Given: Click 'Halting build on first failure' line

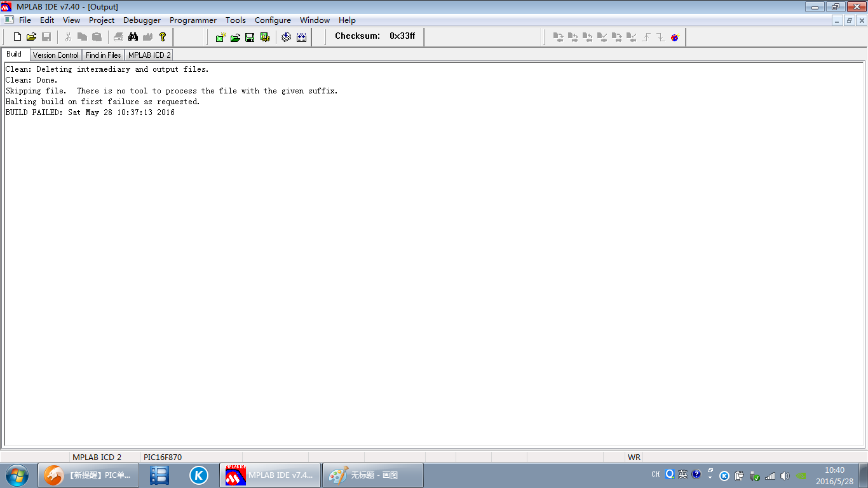Looking at the screenshot, I should coord(103,102).
